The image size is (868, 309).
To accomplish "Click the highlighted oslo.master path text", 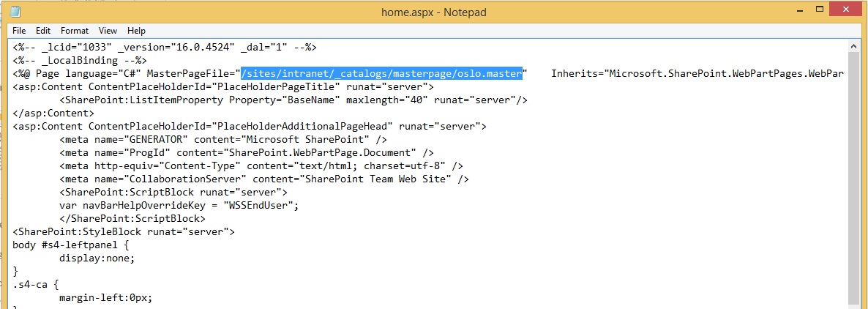I will (x=381, y=74).
